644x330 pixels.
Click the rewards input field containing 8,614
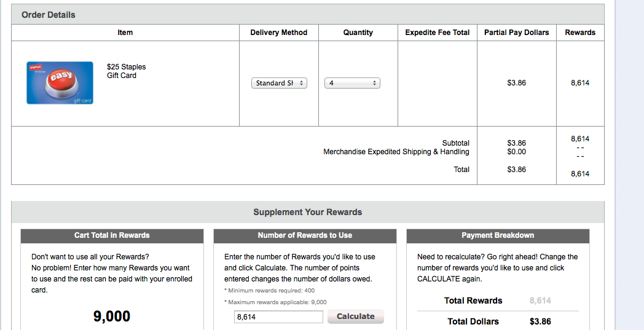tap(278, 317)
